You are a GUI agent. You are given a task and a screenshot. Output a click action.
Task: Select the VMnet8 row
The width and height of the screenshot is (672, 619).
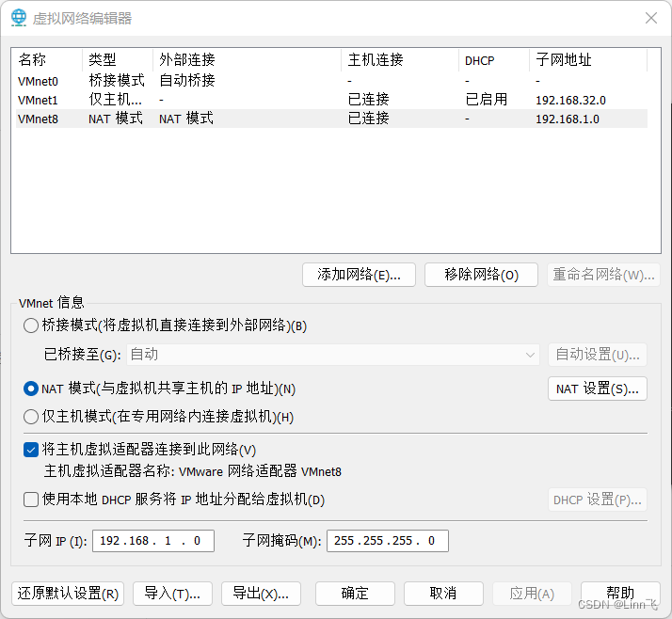[331, 119]
